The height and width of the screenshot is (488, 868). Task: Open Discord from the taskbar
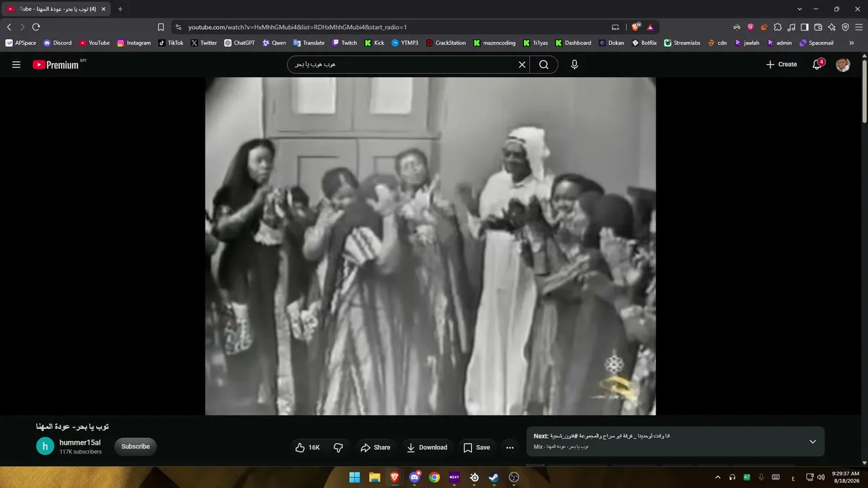pyautogui.click(x=414, y=477)
